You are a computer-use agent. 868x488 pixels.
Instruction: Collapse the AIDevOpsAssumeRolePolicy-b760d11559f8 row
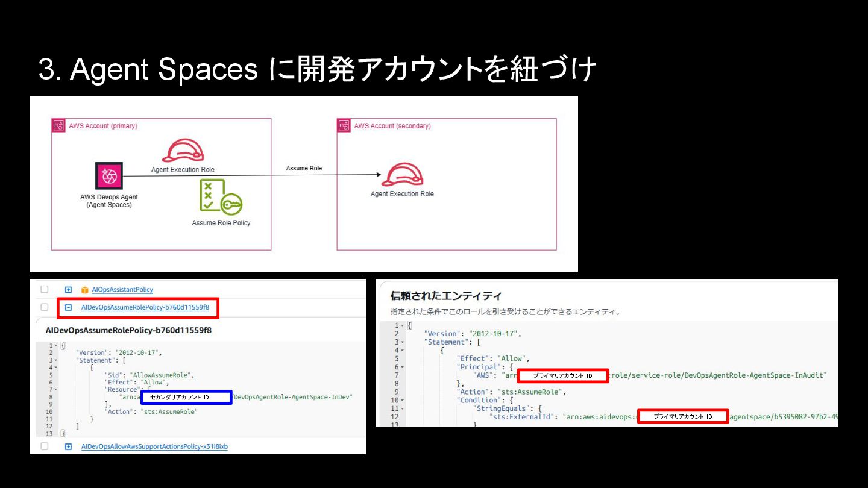click(68, 308)
